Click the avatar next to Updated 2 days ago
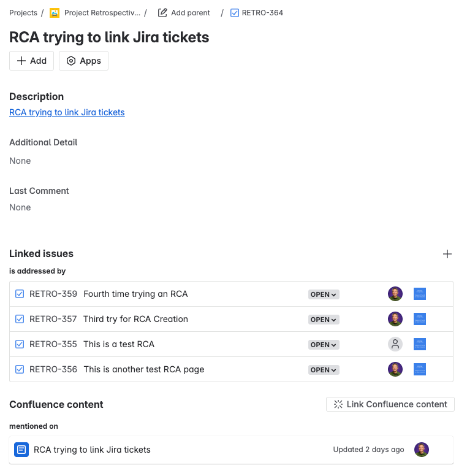467x476 pixels. [422, 450]
